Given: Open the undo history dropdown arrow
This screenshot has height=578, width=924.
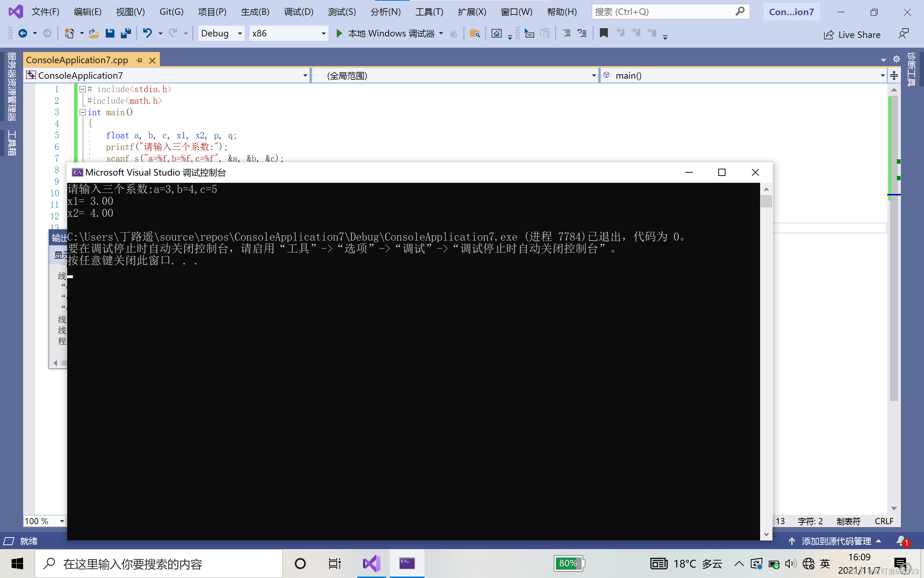Looking at the screenshot, I should [160, 34].
